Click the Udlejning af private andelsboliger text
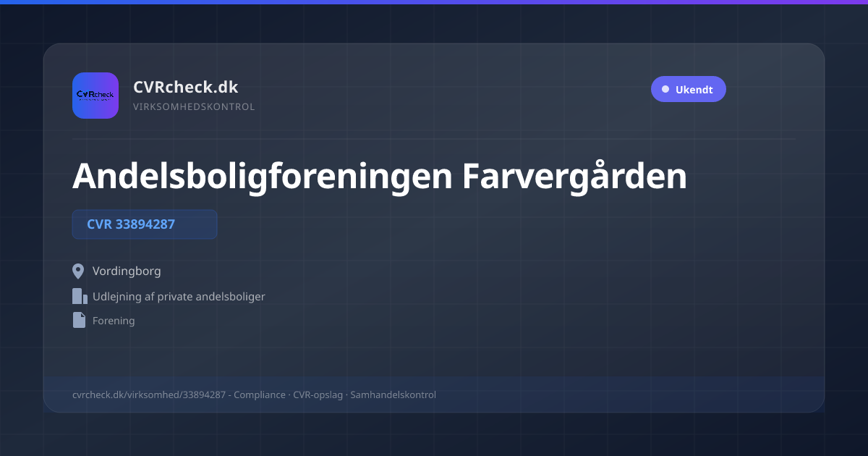This screenshot has width=868, height=456. click(179, 296)
